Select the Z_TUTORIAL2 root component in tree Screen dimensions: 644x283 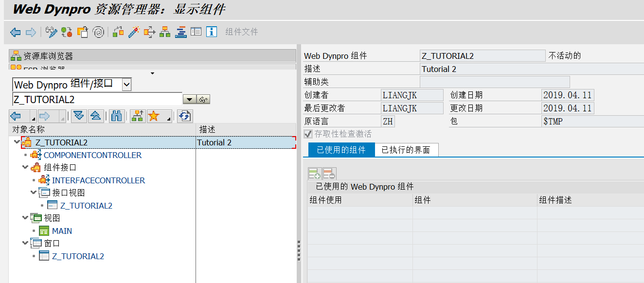tap(62, 142)
